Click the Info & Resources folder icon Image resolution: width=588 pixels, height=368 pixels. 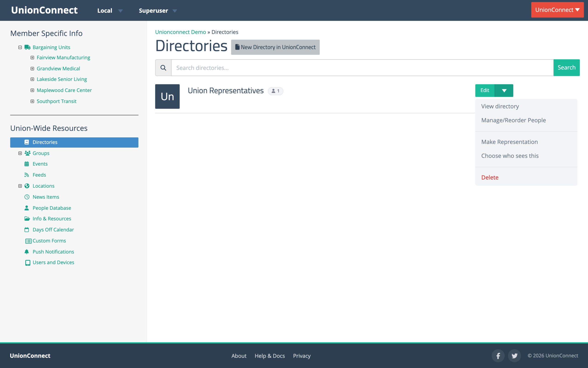pyautogui.click(x=27, y=218)
